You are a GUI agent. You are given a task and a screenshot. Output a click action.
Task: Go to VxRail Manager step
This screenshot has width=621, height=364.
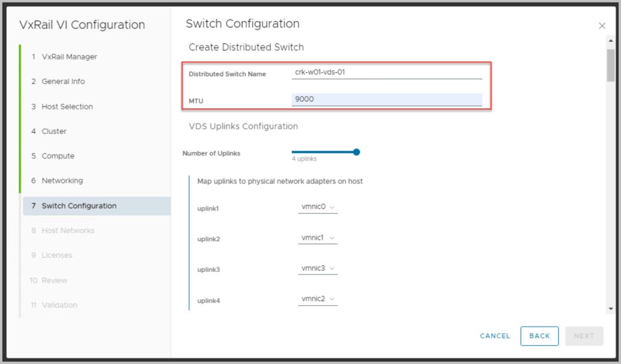pyautogui.click(x=69, y=57)
